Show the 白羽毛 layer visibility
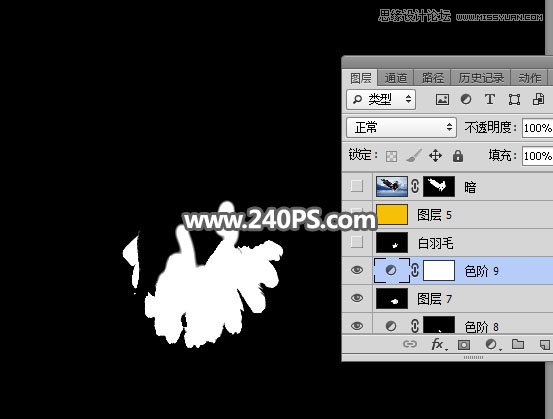This screenshot has width=553, height=419. (357, 242)
